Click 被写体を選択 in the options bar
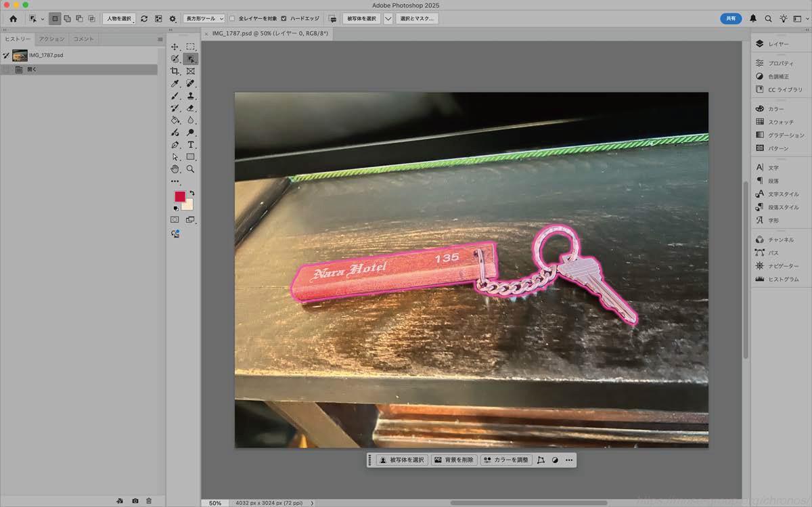Image resolution: width=812 pixels, height=507 pixels. coord(362,18)
